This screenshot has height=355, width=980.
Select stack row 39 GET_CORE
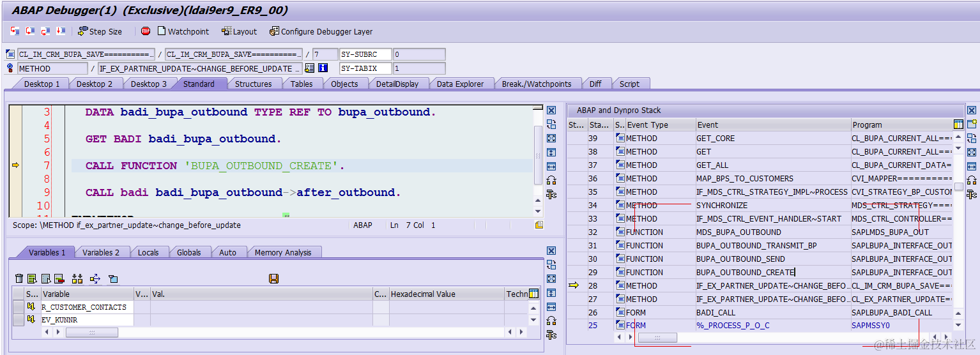click(x=760, y=138)
